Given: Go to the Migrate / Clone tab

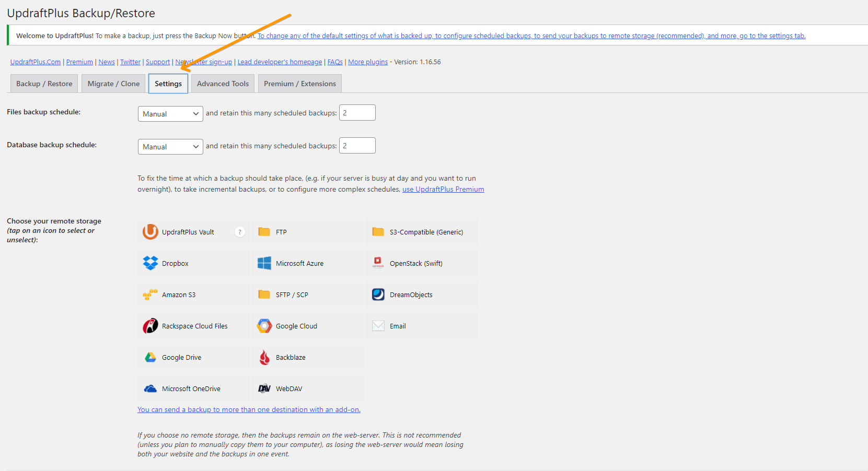Looking at the screenshot, I should coord(113,84).
